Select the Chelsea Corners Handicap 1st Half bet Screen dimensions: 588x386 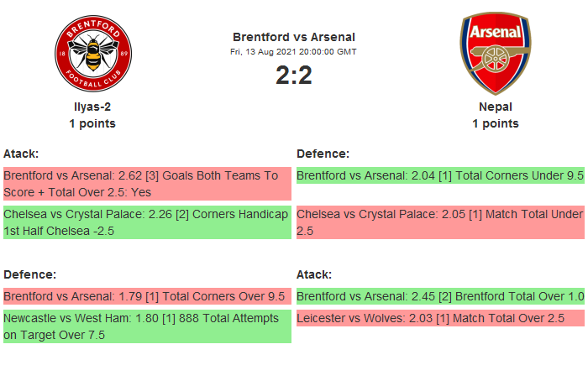click(x=146, y=222)
